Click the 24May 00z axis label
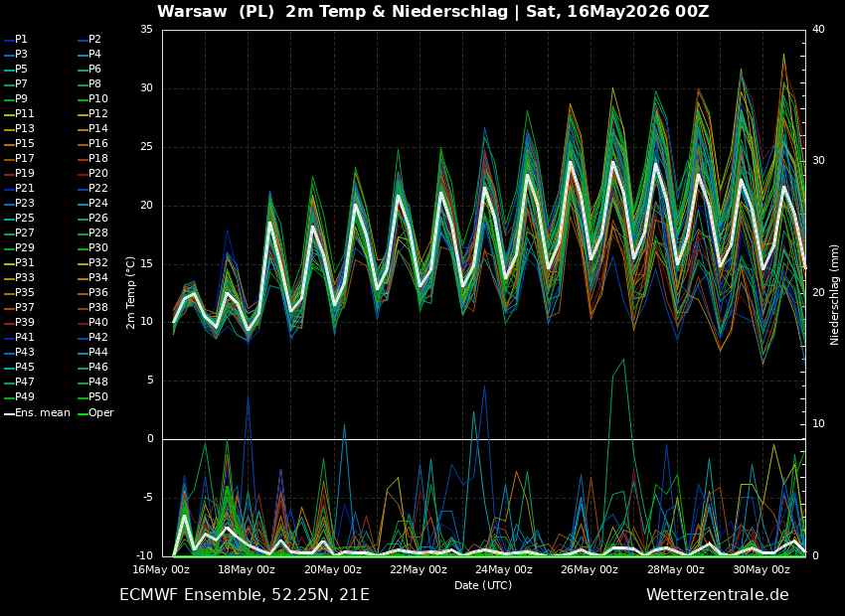Viewport: 845px width, 616px height. (502, 569)
